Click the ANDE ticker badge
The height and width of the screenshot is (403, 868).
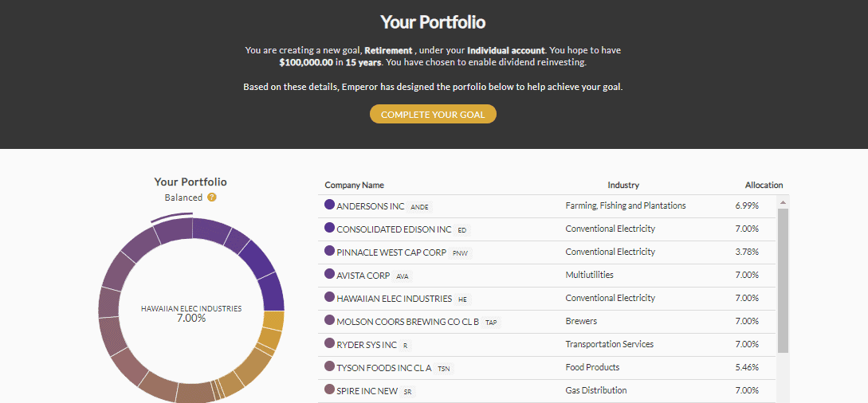pos(419,207)
